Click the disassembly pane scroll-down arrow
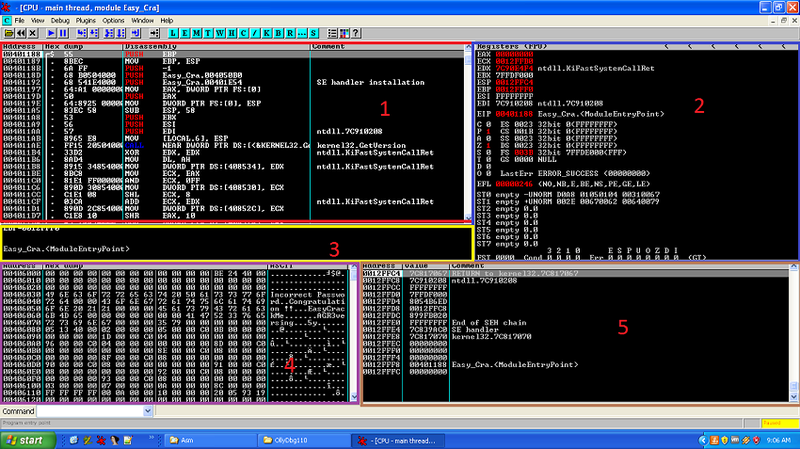Screen dimensions: 800x449 pyautogui.click(x=468, y=217)
